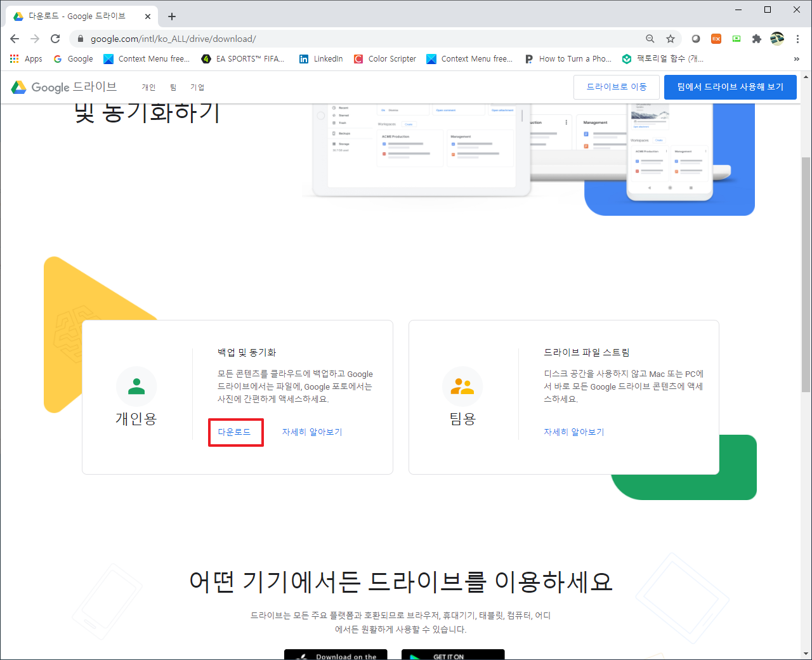Click the 팀에서 드라이브 사용해 보기 button
Screen dimensions: 812x660
pyautogui.click(x=730, y=87)
